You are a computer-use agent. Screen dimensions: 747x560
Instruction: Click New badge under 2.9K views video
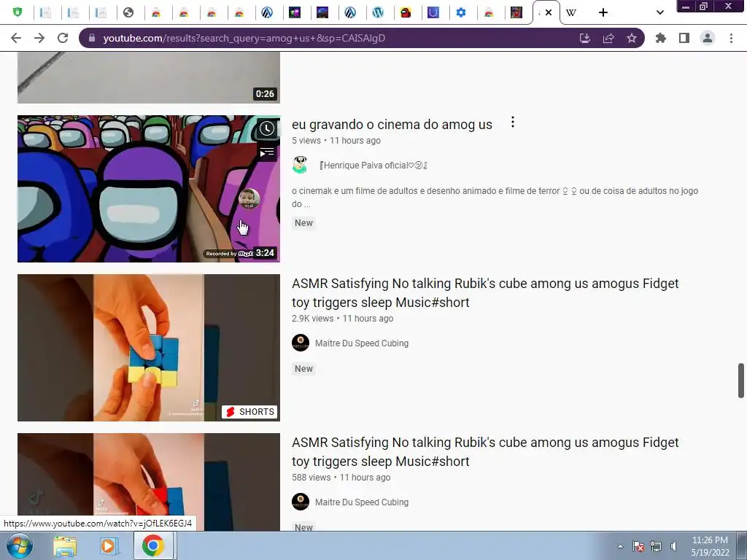(303, 368)
